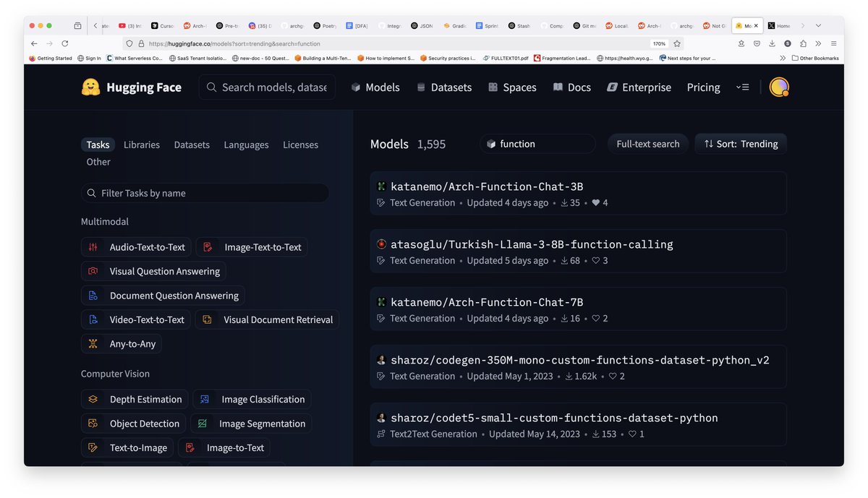Switch to the X Home browser tab
The image size is (868, 498).
(781, 25)
